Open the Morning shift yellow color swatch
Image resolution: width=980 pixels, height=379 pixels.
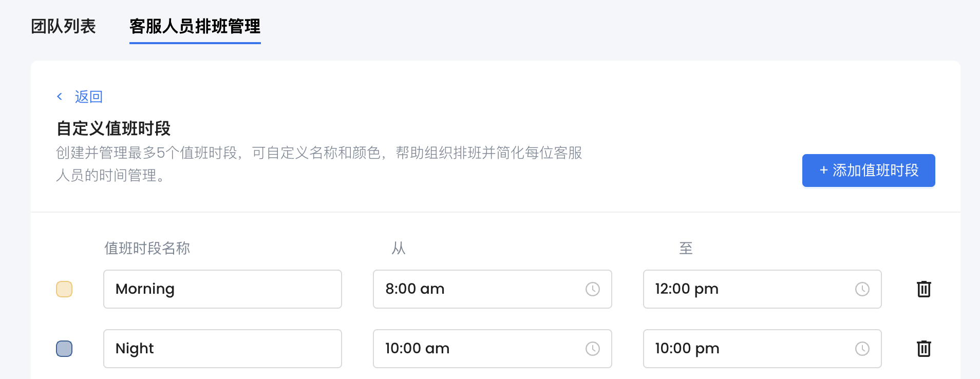64,289
